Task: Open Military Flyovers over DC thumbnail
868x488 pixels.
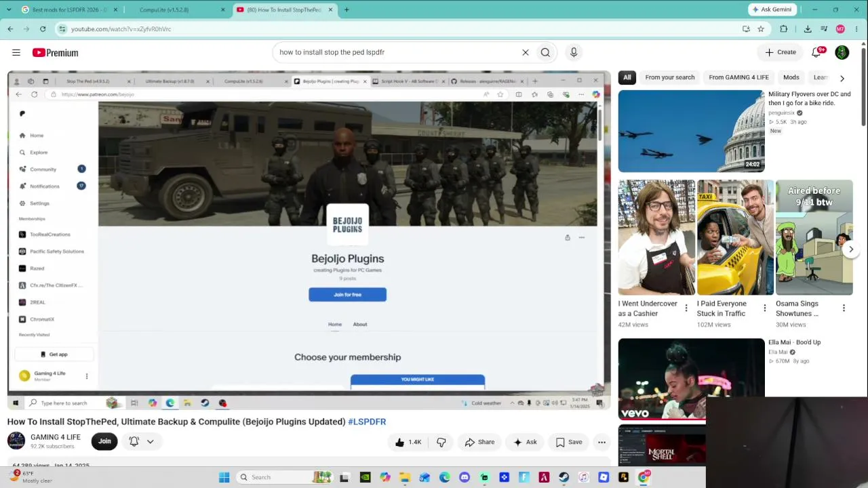Action: click(x=691, y=131)
